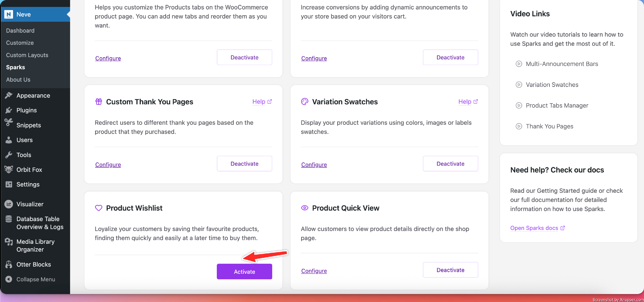Expand the Settings menu
The width and height of the screenshot is (644, 302).
tap(28, 184)
